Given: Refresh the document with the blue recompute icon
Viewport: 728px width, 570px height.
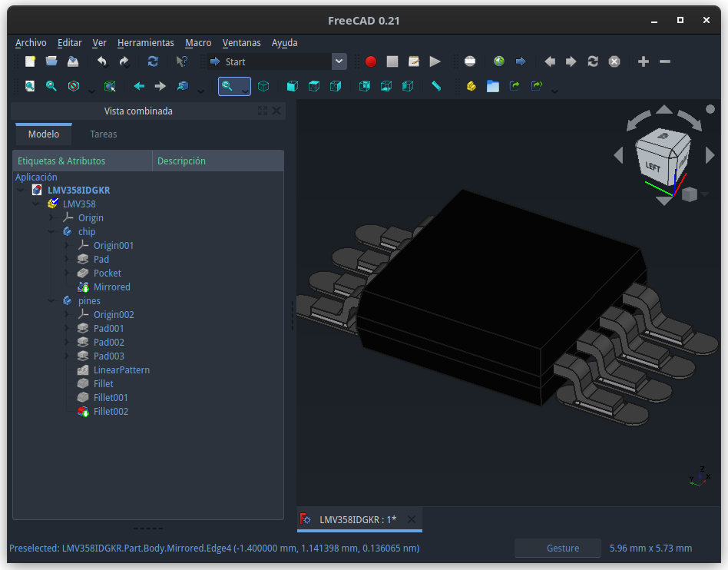Looking at the screenshot, I should (153, 61).
